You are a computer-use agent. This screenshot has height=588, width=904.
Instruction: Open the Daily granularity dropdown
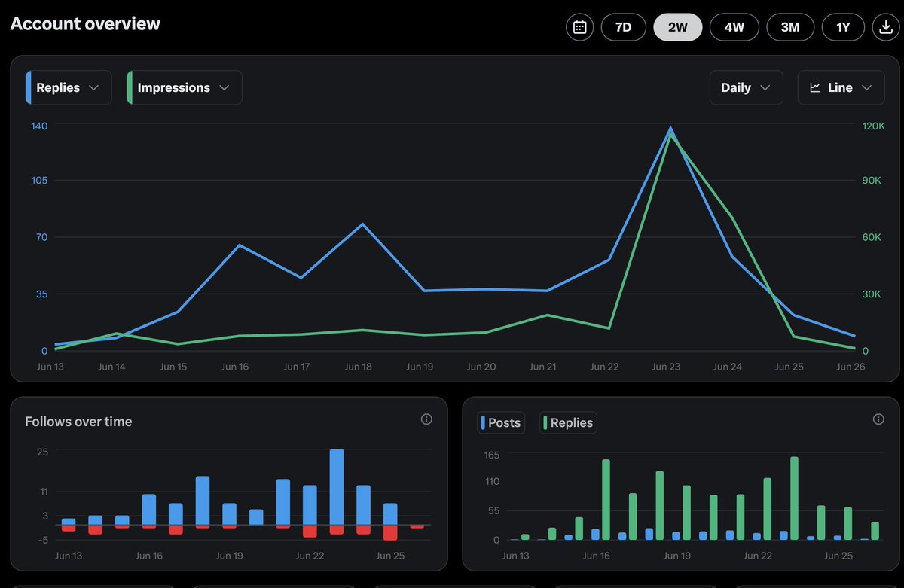click(x=746, y=87)
